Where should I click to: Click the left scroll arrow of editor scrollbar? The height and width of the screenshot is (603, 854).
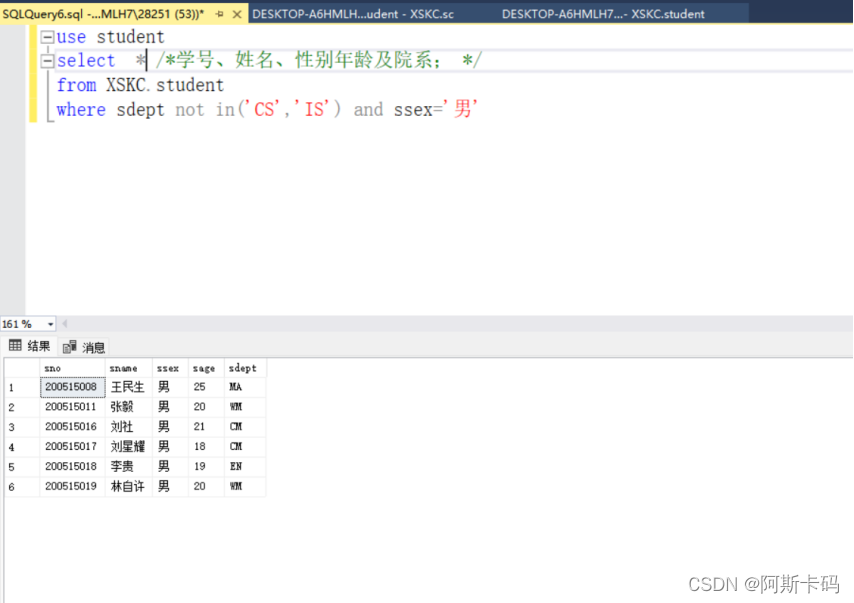tap(65, 324)
